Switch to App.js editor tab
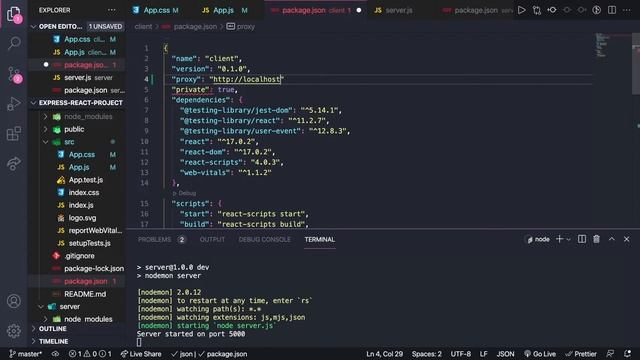 click(225, 10)
